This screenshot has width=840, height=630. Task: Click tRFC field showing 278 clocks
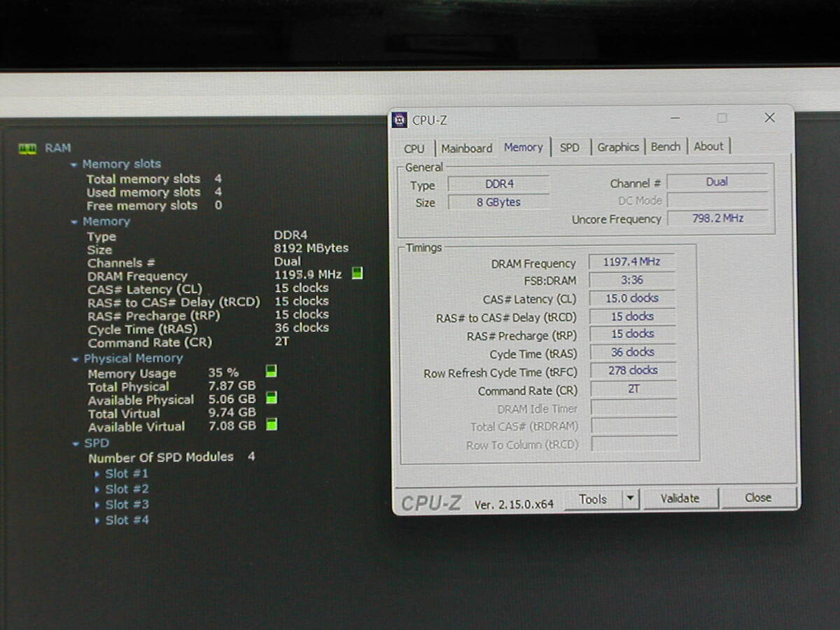click(633, 370)
